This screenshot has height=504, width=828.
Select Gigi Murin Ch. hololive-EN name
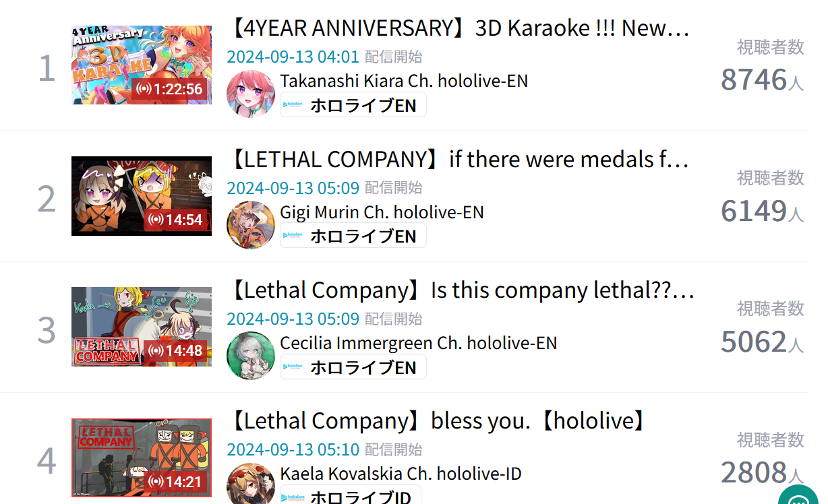tap(382, 212)
